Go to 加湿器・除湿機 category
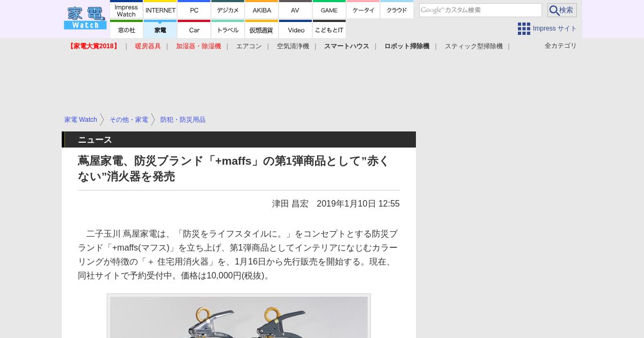 (x=199, y=46)
